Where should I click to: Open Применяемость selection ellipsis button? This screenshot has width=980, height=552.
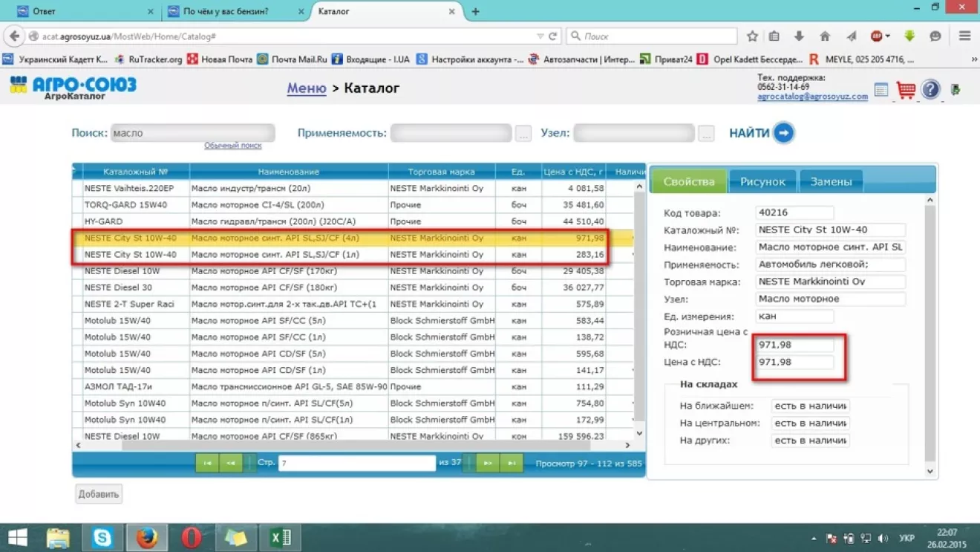click(523, 134)
